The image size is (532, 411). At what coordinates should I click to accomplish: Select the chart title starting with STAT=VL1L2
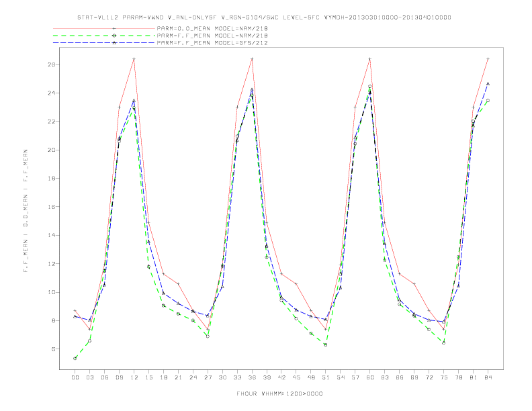tap(264, 17)
